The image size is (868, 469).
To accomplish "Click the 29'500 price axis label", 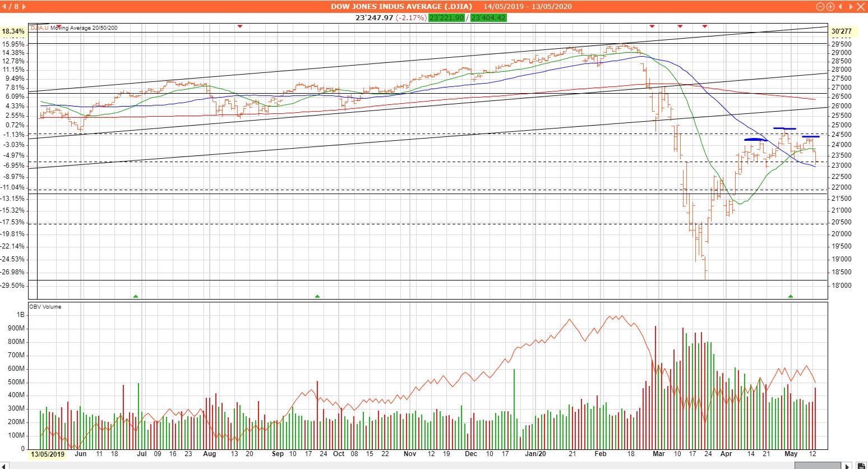I will coord(842,44).
